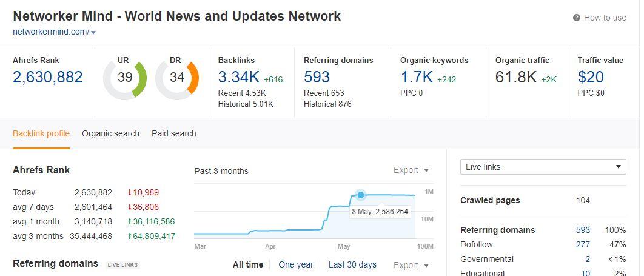Viewport: 644px width, 276px height.
Task: Open the 593 referring domains number
Action: pyautogui.click(x=317, y=77)
